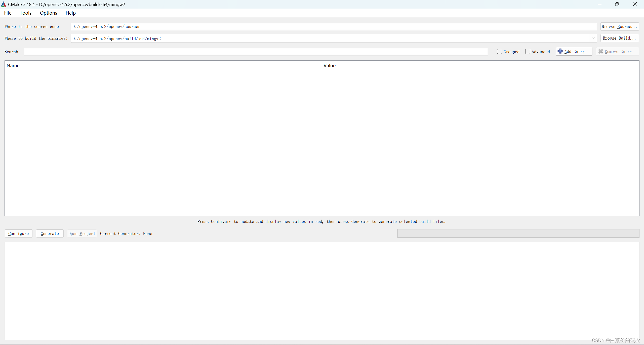Screen dimensions: 644x345
Task: Click the blue plus Add Entry icon
Action: point(560,51)
